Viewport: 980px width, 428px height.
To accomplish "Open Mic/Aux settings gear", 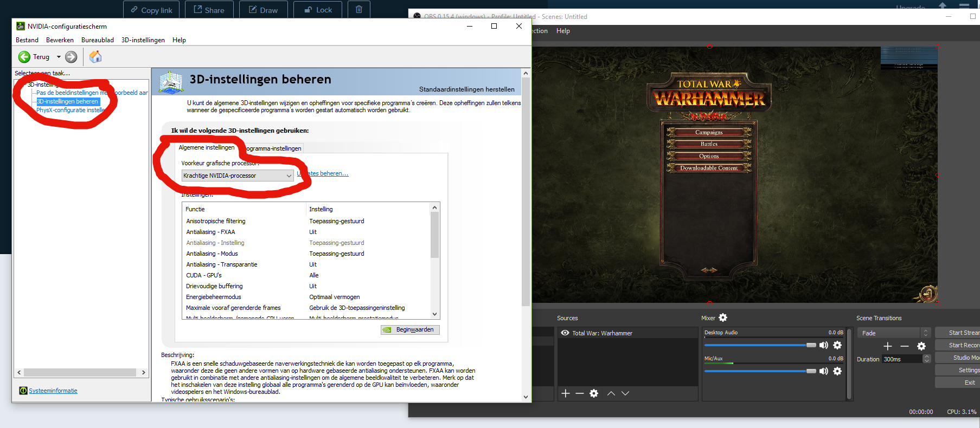I will [837, 371].
